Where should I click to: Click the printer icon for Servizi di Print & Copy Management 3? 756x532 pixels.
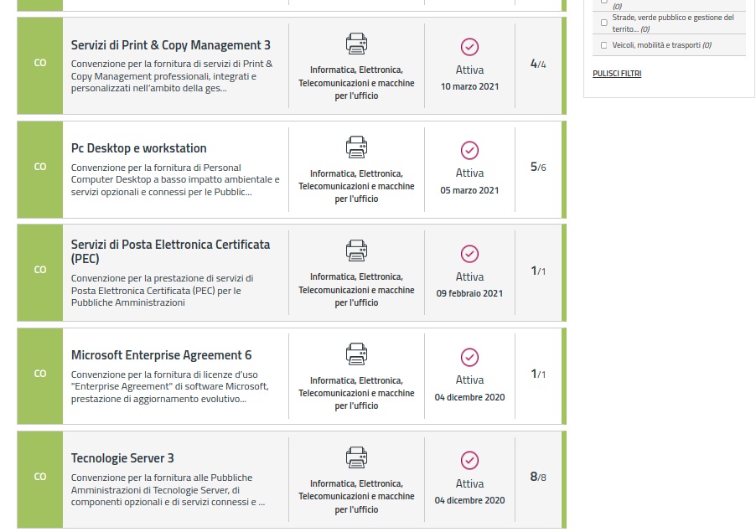pos(356,44)
